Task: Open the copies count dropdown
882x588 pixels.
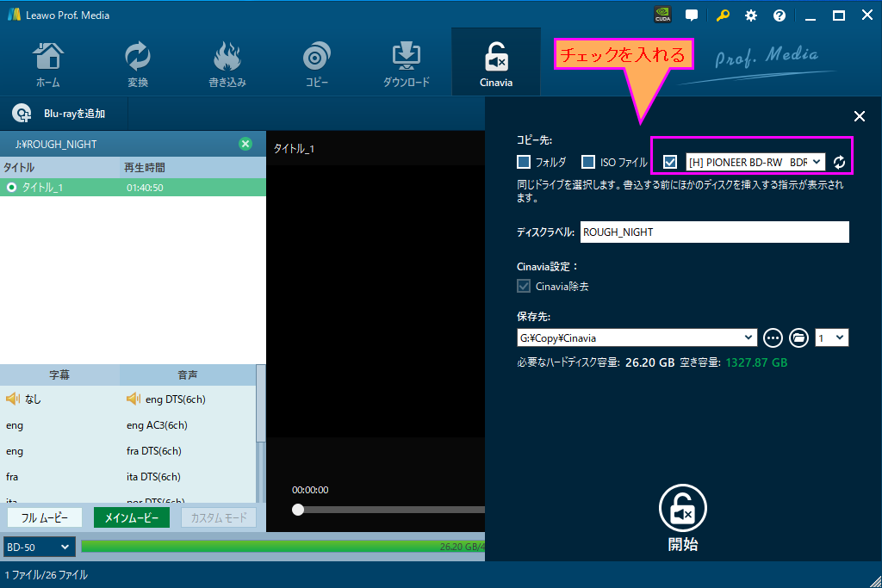Action: pos(831,337)
